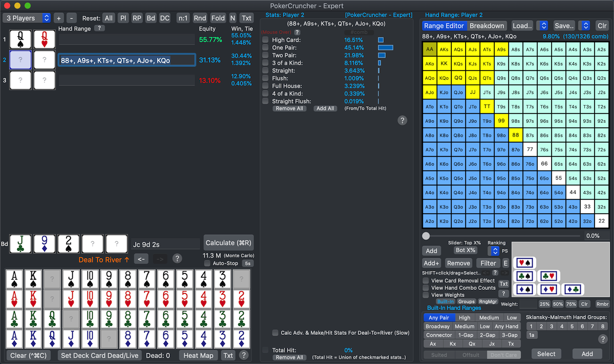Screen dimensions: 614x364
Task: Select the Broadway built-in range
Action: (x=437, y=326)
